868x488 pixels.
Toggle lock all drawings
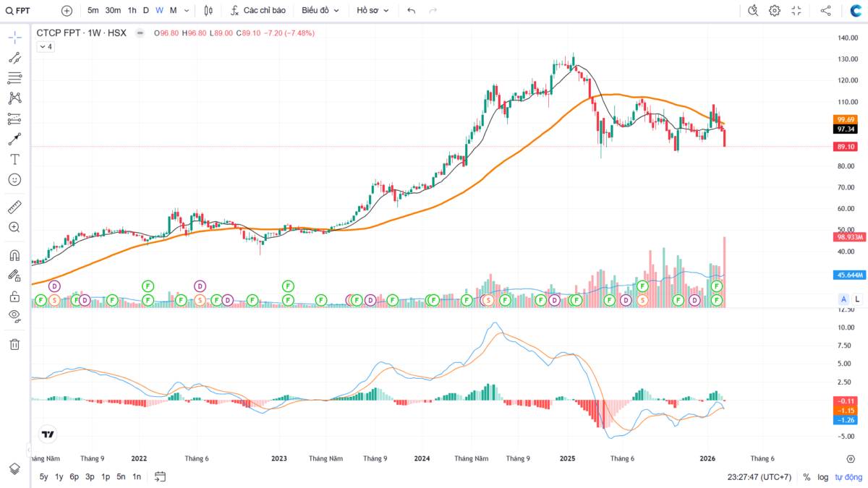(x=14, y=296)
